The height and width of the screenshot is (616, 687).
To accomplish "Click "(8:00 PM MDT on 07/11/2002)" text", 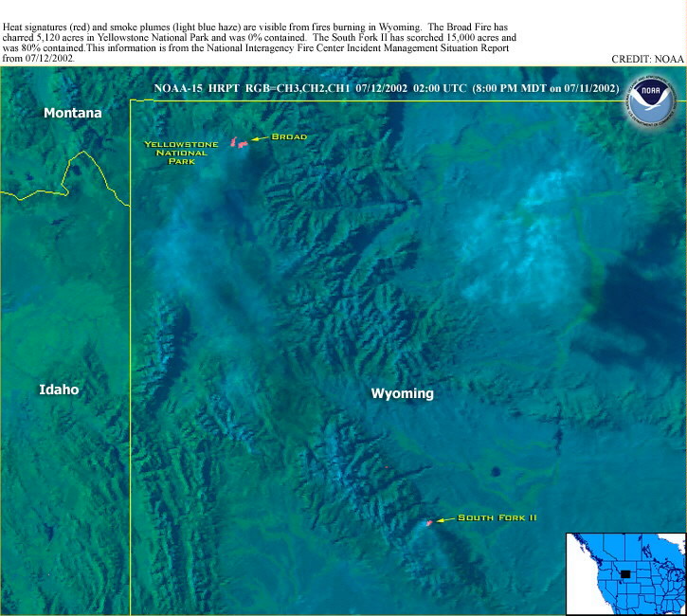I will pos(546,88).
